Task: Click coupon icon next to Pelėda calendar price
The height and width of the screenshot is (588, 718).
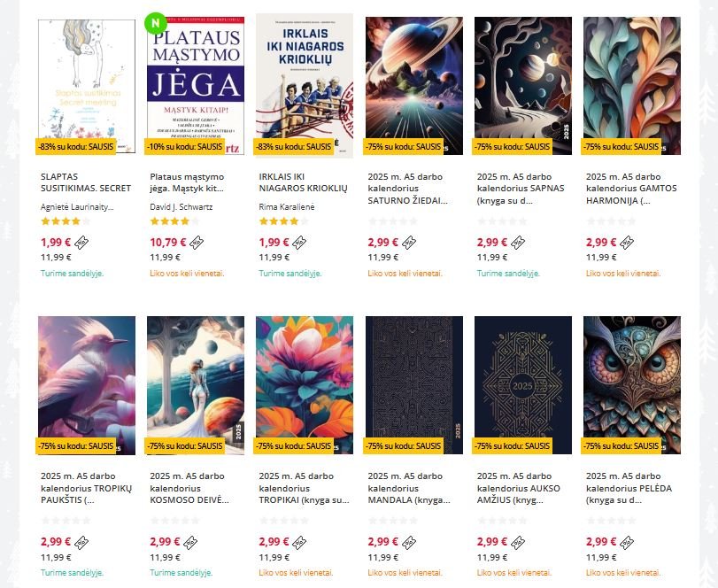Action: click(627, 543)
